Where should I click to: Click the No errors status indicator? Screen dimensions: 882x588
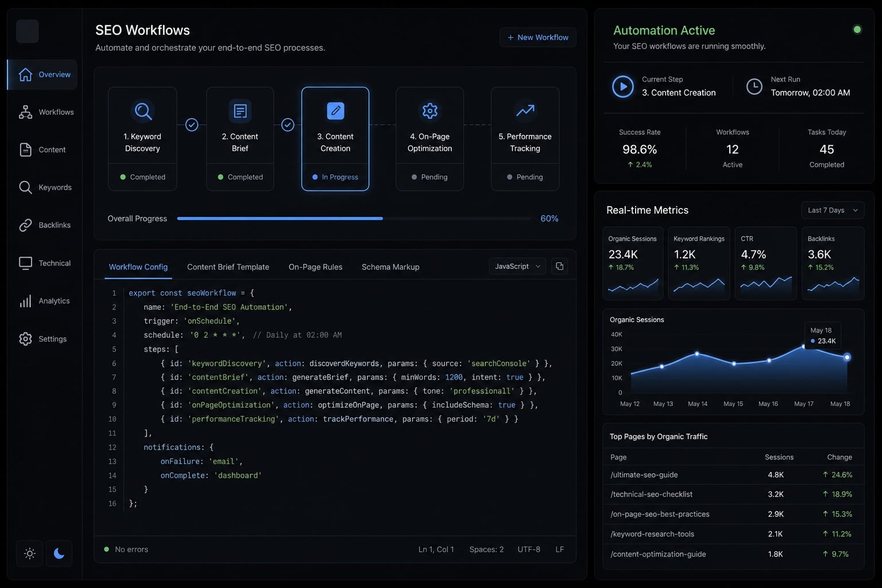(x=126, y=550)
